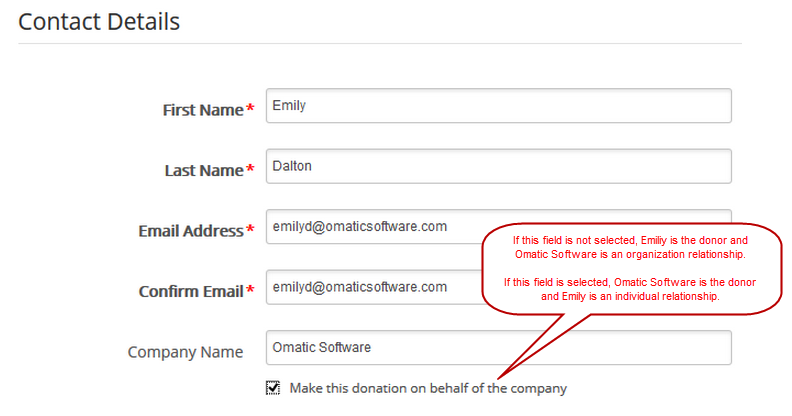Click the Email Address label
Viewport: 792px width, 416px height.
click(190, 231)
